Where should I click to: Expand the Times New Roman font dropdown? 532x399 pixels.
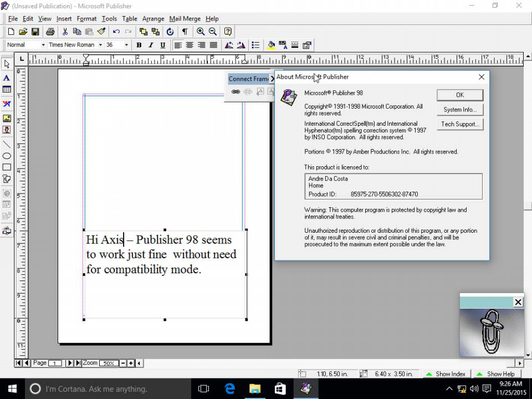(100, 45)
